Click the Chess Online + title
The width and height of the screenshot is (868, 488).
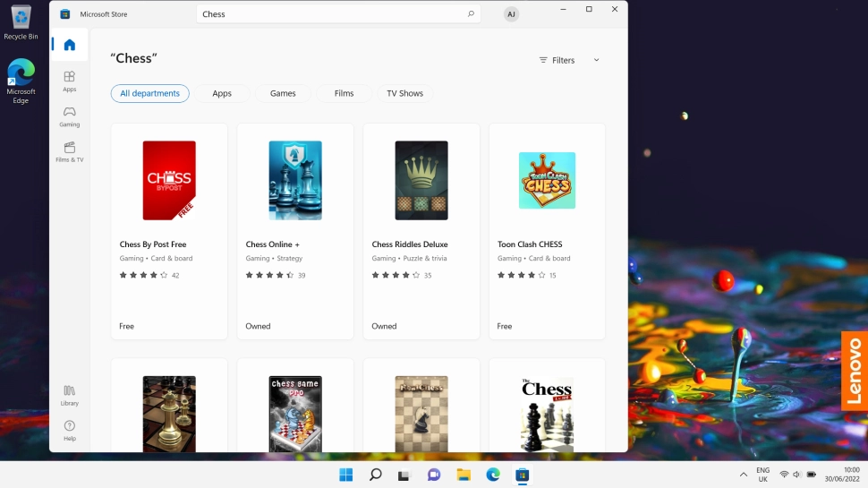[272, 244]
